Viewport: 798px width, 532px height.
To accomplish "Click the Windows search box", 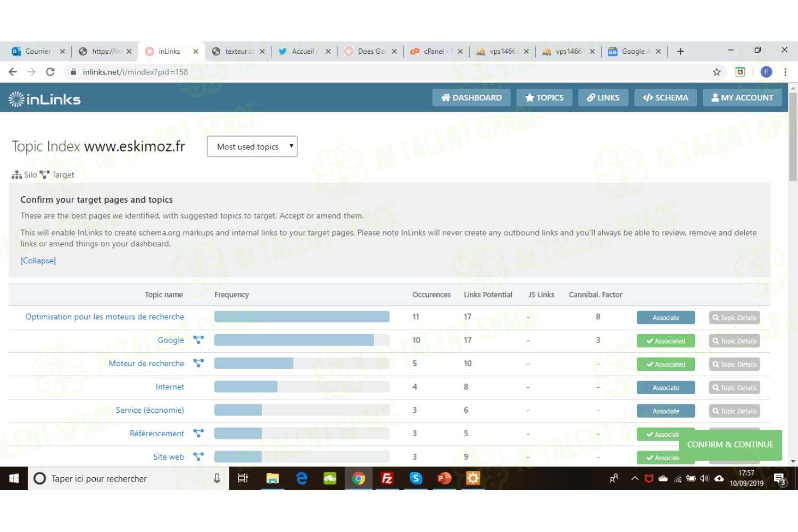I will 128,478.
